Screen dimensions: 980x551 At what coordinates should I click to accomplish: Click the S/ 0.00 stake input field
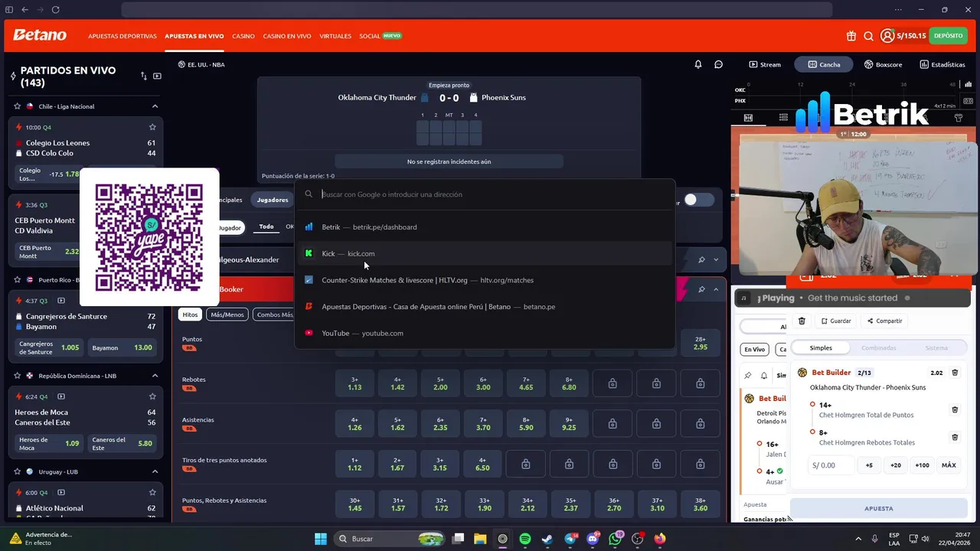(x=830, y=465)
